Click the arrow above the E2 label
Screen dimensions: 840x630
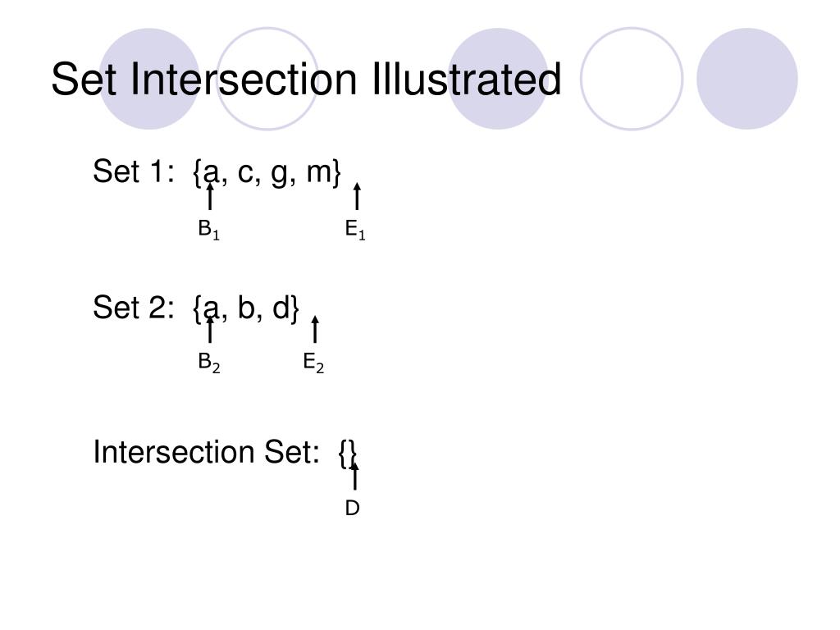pos(315,329)
